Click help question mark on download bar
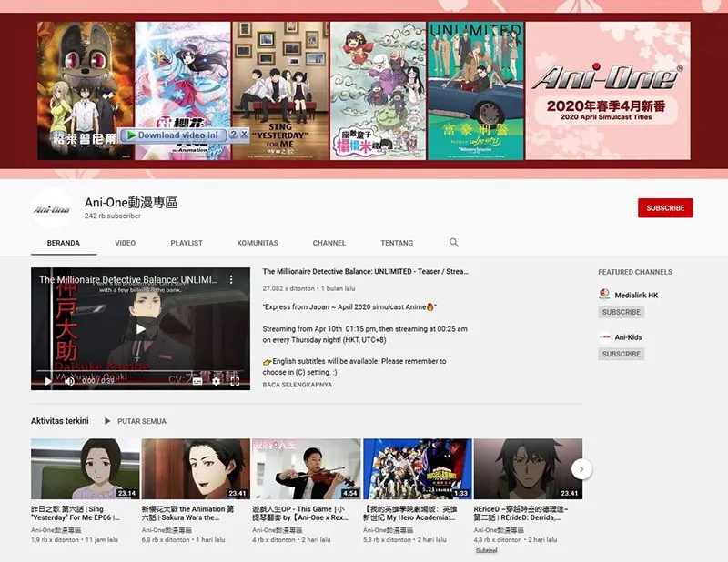Image resolution: width=728 pixels, height=562 pixels. tap(233, 135)
